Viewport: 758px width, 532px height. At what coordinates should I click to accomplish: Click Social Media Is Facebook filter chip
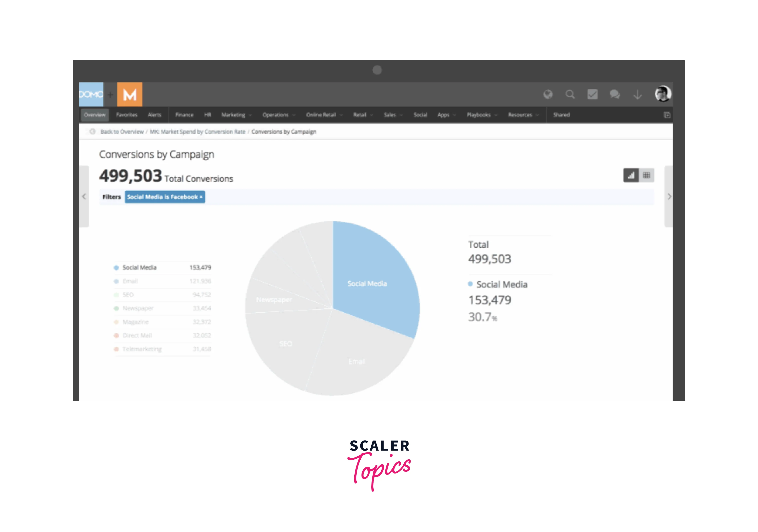point(165,197)
